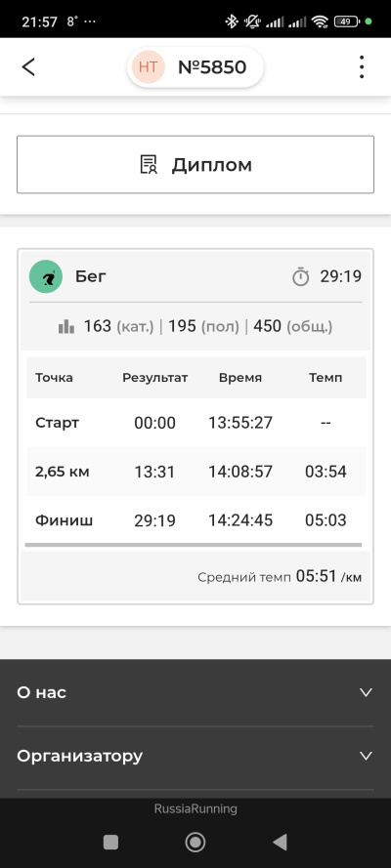Tap the back arrow in the header

(x=28, y=67)
